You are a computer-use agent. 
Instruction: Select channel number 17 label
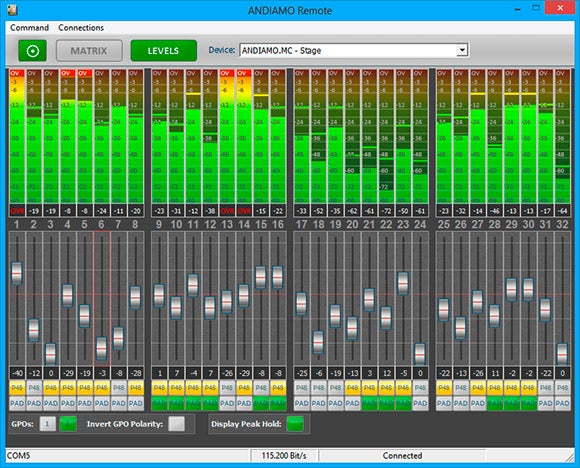tap(301, 224)
